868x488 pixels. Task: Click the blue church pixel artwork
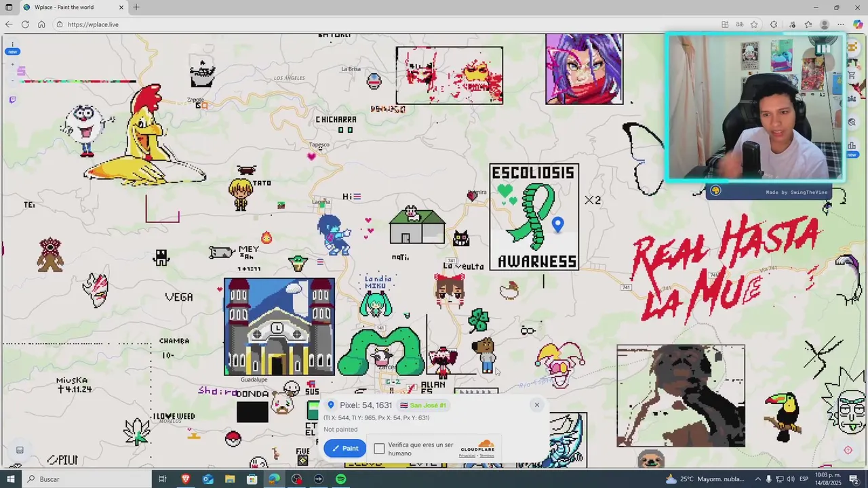(279, 327)
